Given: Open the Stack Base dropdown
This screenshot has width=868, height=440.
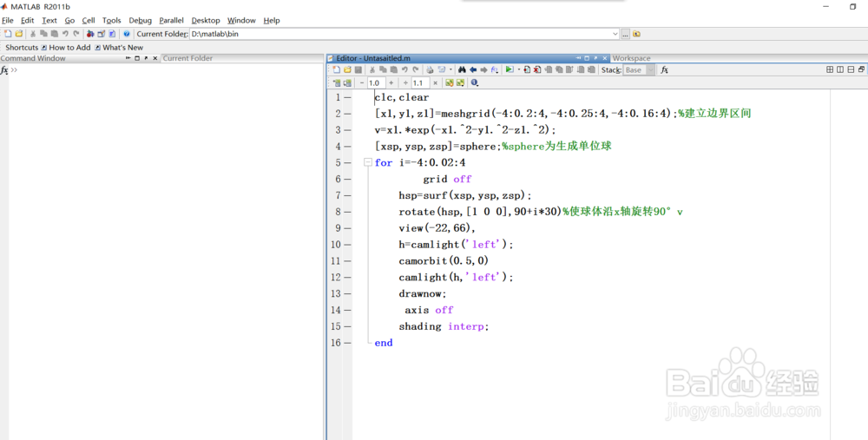Looking at the screenshot, I should point(650,69).
